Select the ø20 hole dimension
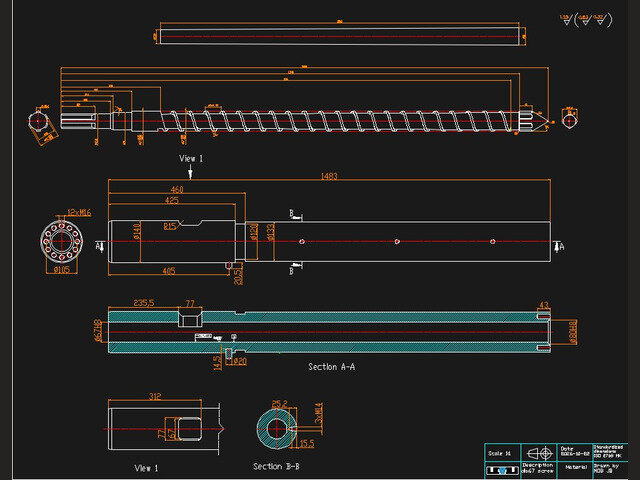640x480 pixels. [x=240, y=361]
